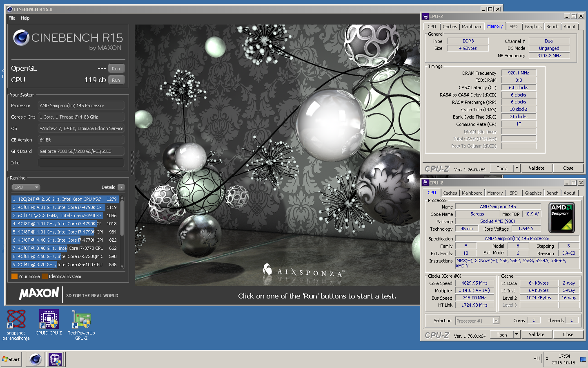Click Validate in lower CPU-Z window
The width and height of the screenshot is (588, 368).
pyautogui.click(x=537, y=334)
